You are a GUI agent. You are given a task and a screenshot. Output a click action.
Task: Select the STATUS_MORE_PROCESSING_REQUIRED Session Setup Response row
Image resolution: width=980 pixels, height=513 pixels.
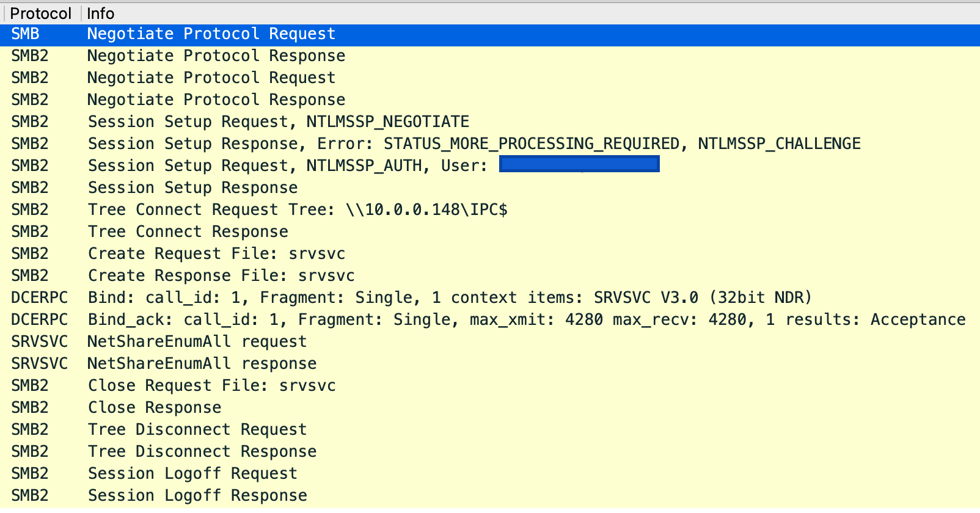[474, 144]
